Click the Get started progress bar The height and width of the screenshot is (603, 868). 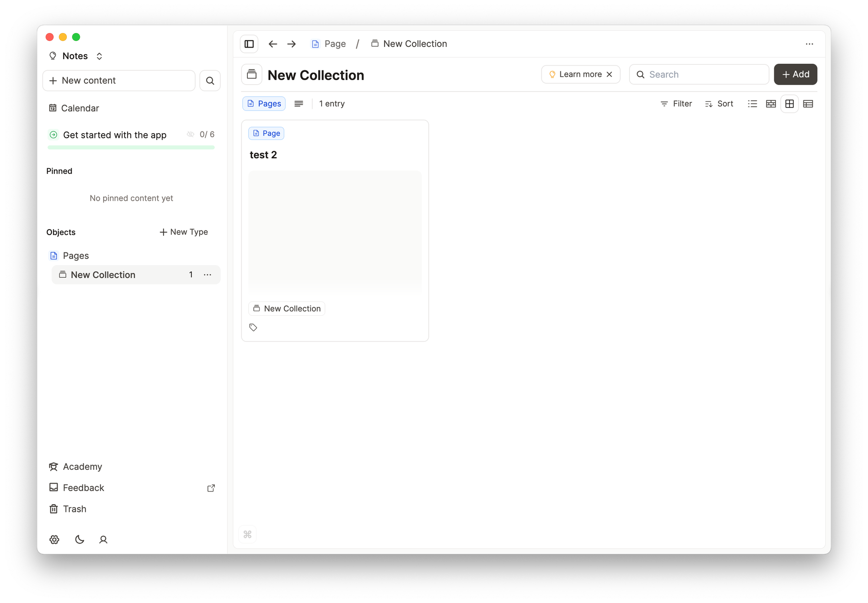point(131,147)
